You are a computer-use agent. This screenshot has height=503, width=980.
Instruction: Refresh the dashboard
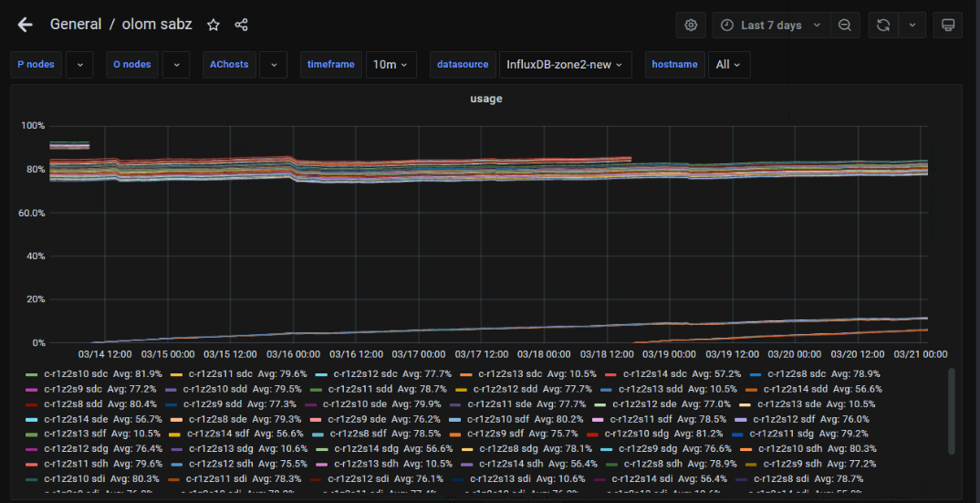[883, 25]
